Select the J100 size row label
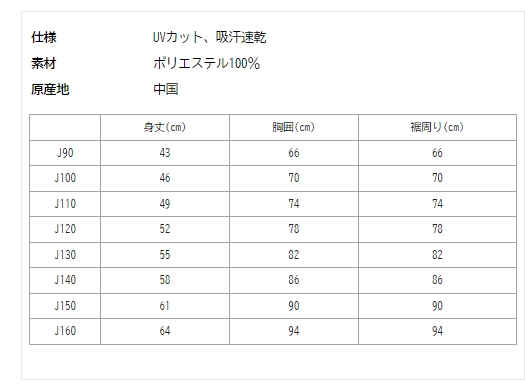The image size is (525, 392). (65, 178)
